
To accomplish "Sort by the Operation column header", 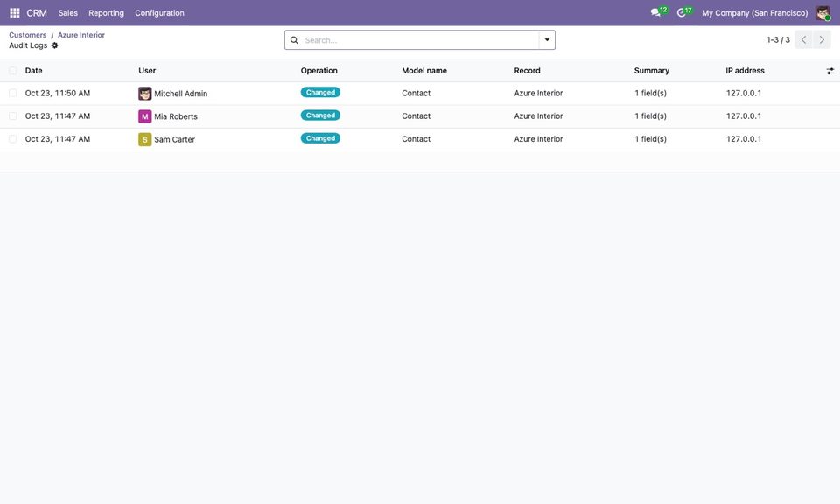I will pyautogui.click(x=318, y=71).
